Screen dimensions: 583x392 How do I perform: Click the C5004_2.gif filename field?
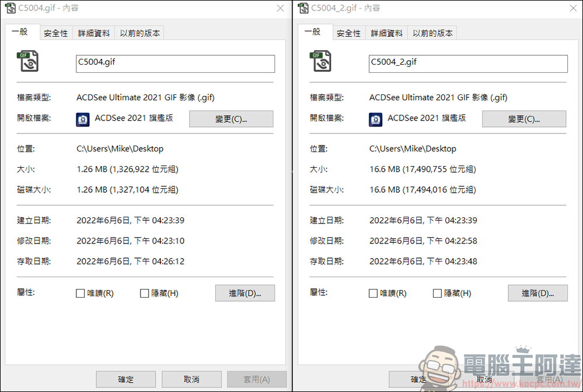pyautogui.click(x=469, y=64)
